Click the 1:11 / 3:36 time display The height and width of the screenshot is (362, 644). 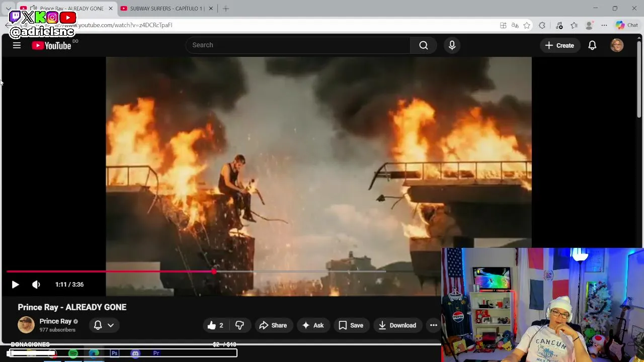[69, 285]
